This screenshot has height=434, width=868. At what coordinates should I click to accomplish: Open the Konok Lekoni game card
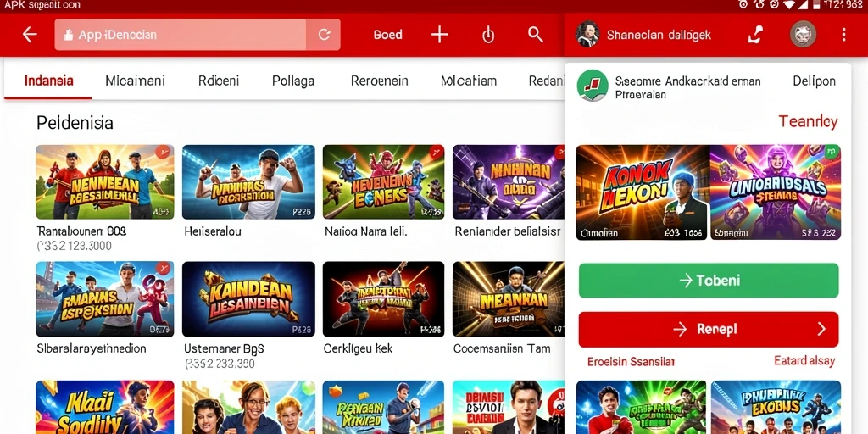click(643, 192)
